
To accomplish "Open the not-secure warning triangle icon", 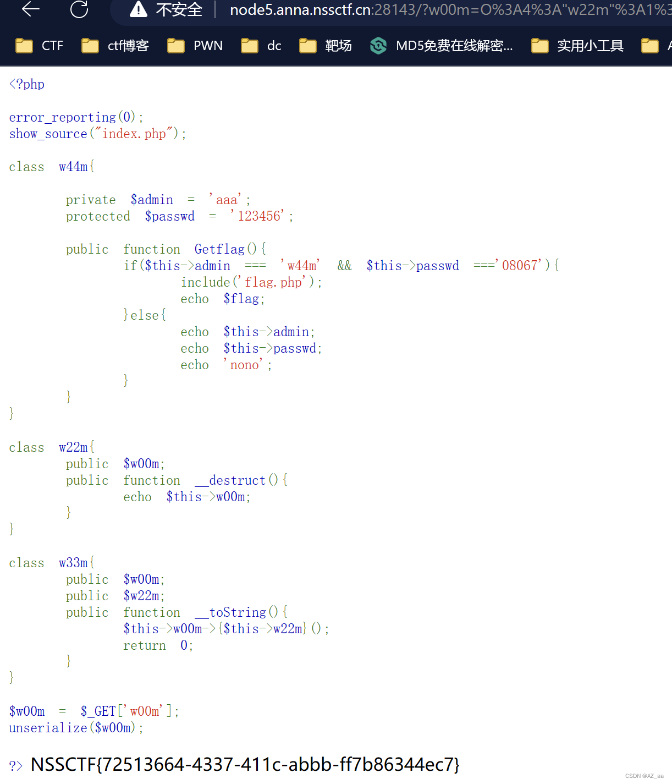I will tap(139, 9).
